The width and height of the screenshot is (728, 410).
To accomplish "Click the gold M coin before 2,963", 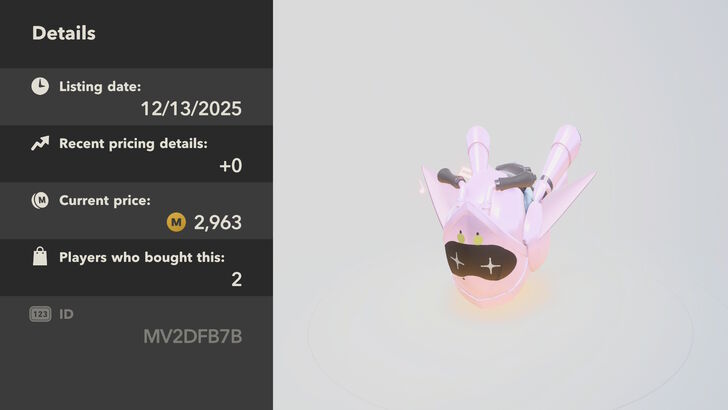I will pyautogui.click(x=176, y=222).
